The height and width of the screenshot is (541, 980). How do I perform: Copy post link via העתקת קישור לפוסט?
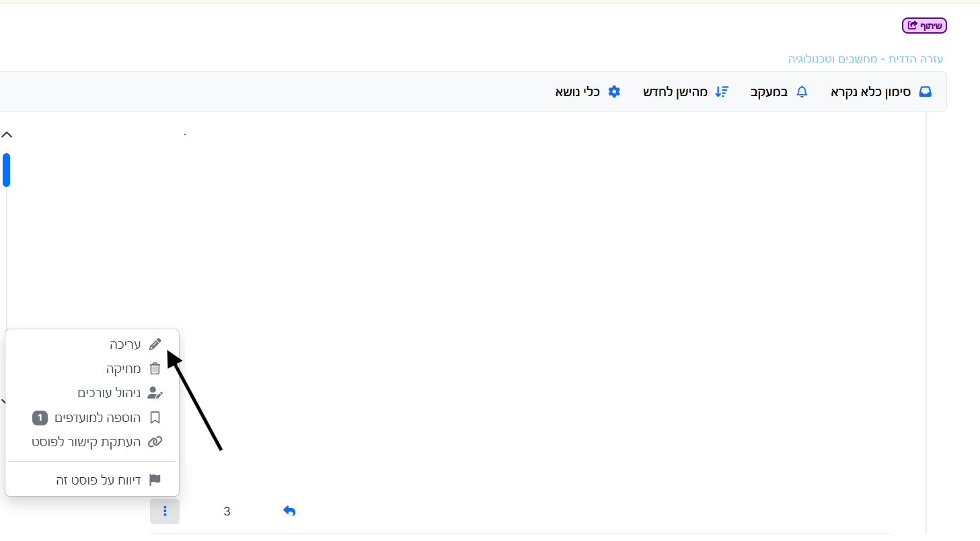[x=97, y=442]
